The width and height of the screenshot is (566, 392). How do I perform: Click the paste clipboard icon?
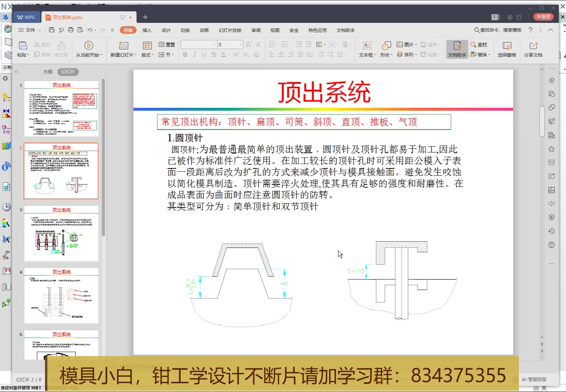click(23, 45)
